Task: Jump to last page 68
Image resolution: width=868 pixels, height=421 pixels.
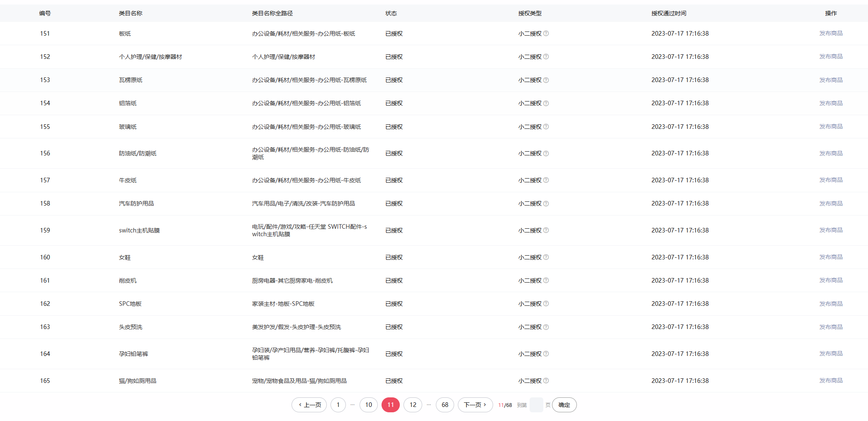Action: pyautogui.click(x=445, y=405)
